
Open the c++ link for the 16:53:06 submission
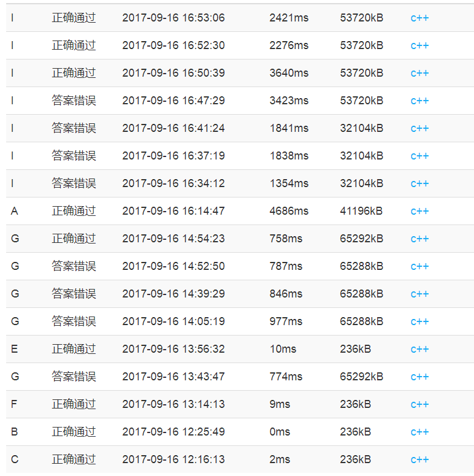point(419,18)
